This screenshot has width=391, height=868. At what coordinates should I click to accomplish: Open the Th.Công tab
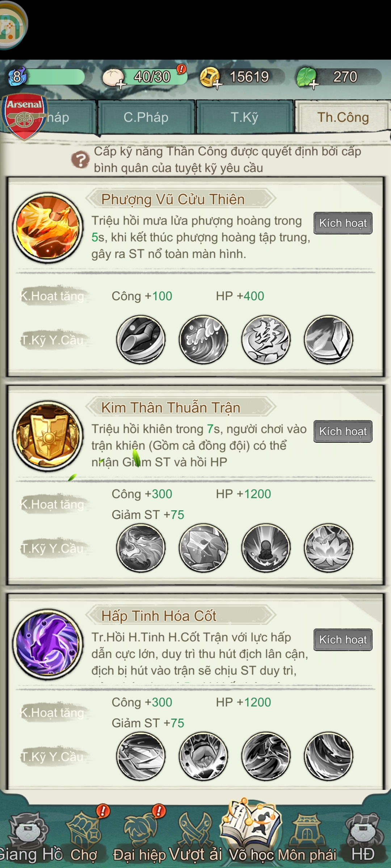[x=343, y=117]
